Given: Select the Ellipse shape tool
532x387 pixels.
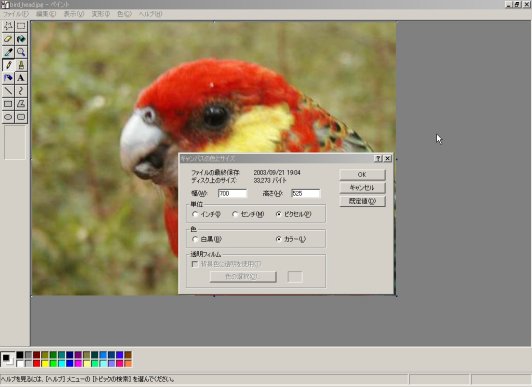Looking at the screenshot, I should tap(8, 117).
